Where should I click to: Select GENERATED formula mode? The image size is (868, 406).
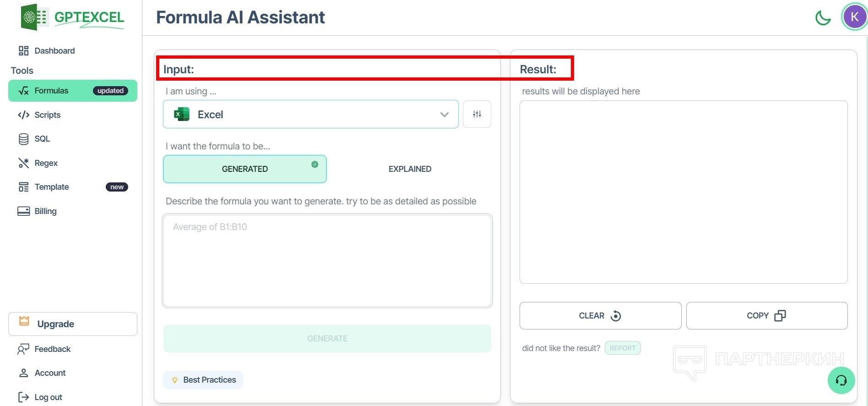click(244, 169)
